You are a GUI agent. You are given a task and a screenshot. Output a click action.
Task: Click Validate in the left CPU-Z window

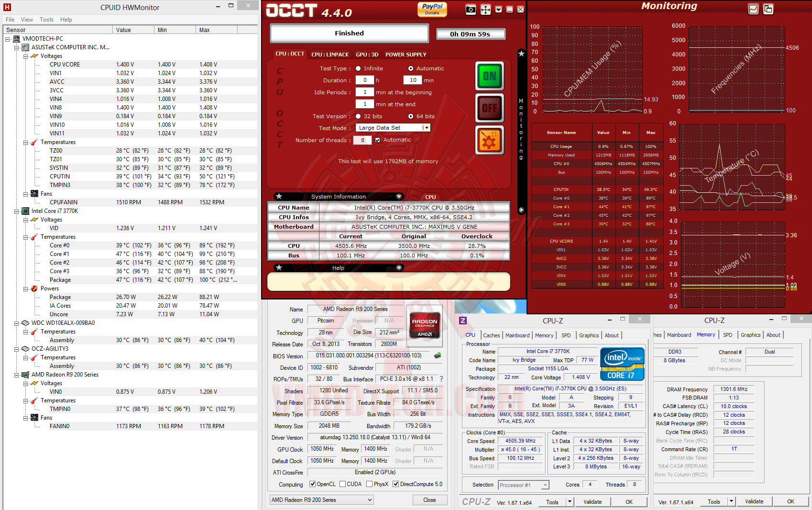point(593,502)
